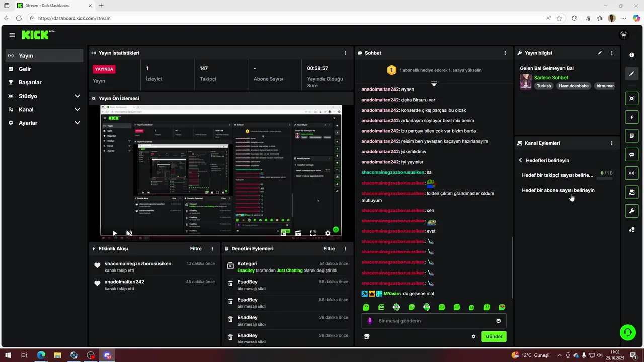644x362 pixels.
Task: Play the stream preview video
Action: (115, 233)
